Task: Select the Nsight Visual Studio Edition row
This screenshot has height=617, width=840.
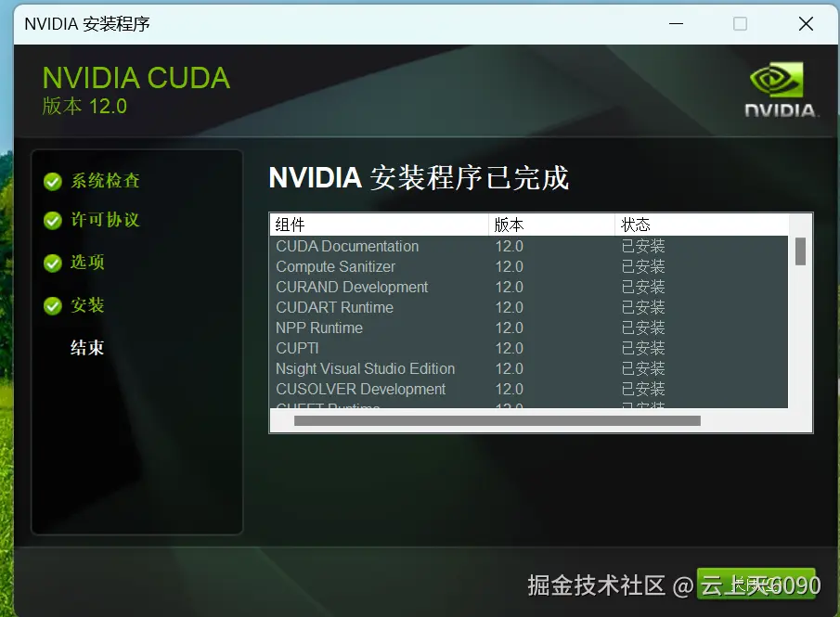Action: point(529,368)
